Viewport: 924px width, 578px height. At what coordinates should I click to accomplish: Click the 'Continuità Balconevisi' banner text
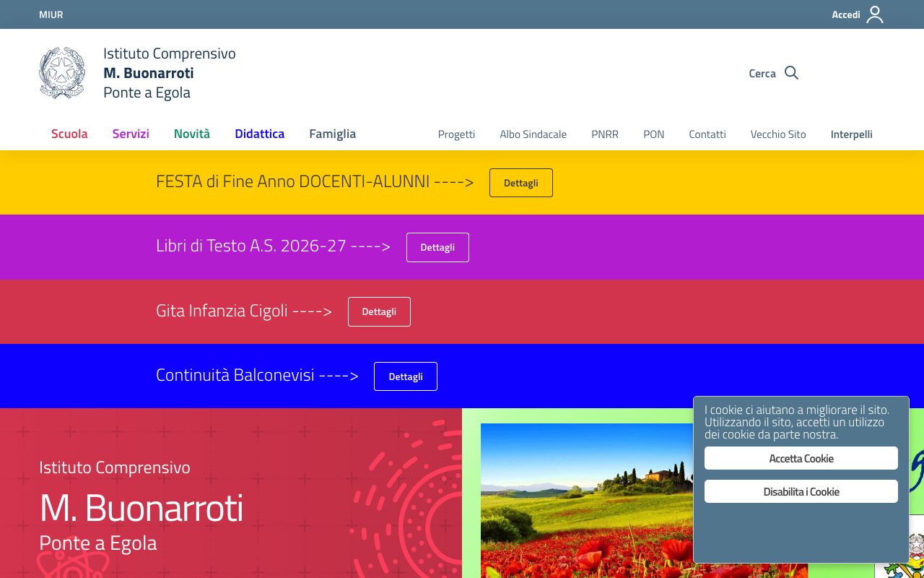[x=235, y=375]
